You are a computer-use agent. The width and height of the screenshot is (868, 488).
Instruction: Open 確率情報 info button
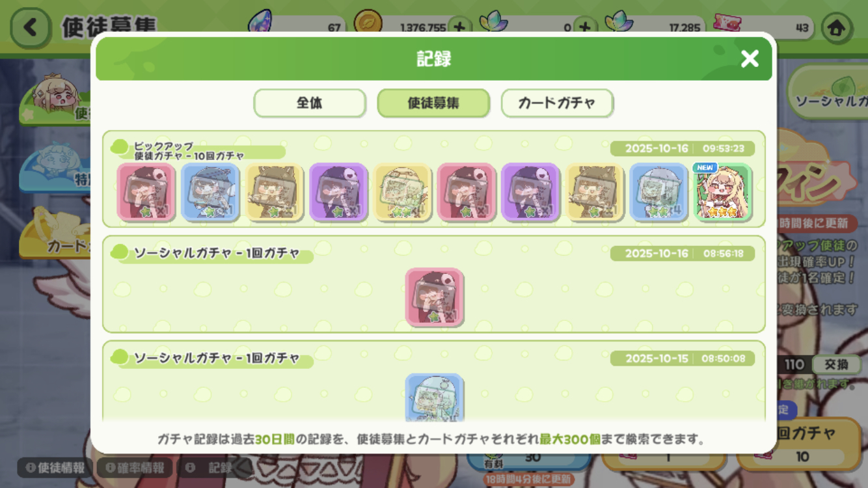coord(135,467)
